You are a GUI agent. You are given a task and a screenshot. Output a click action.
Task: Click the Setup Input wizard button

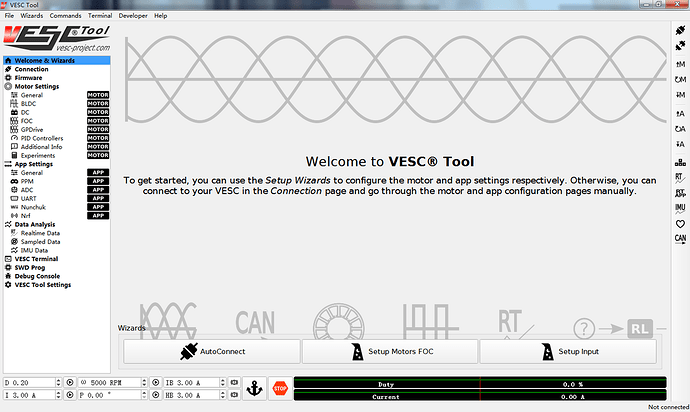(567, 352)
